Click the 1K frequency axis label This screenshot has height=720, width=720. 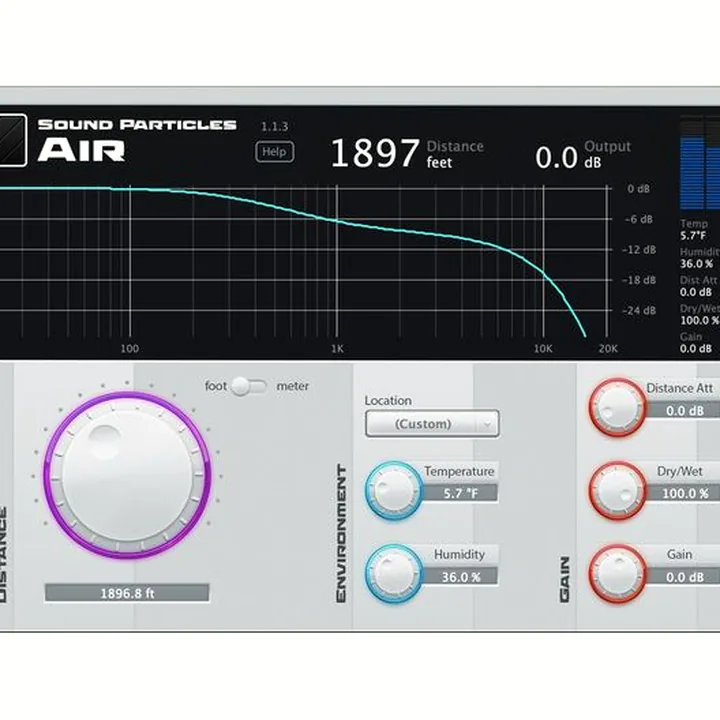pos(337,349)
